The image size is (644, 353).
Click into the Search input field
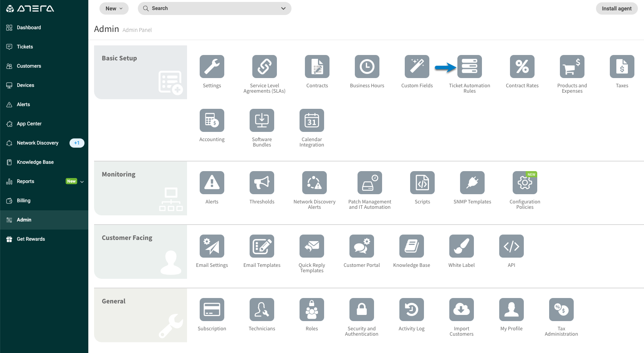tap(215, 8)
